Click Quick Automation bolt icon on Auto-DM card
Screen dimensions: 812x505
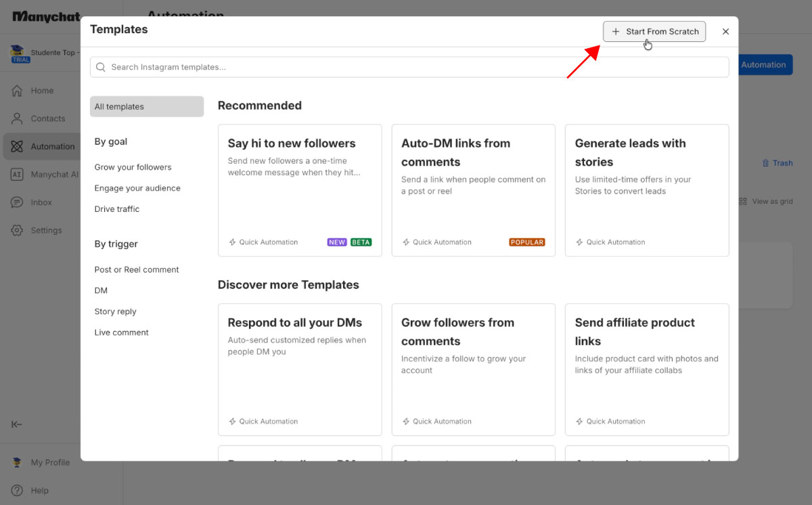406,242
